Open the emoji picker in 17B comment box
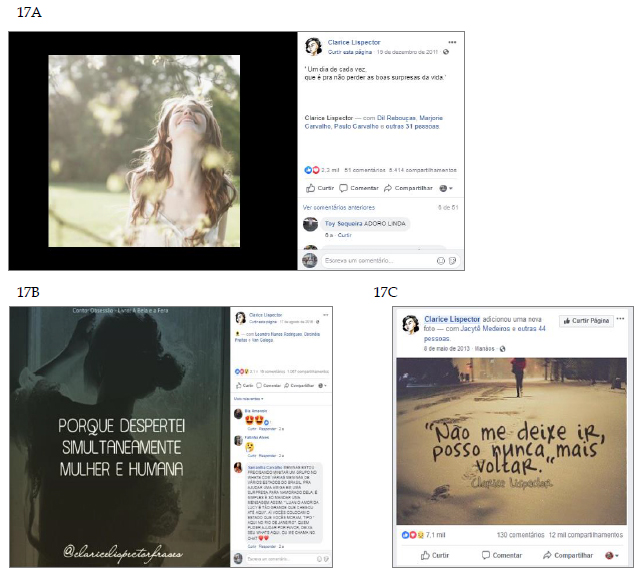 click(319, 559)
